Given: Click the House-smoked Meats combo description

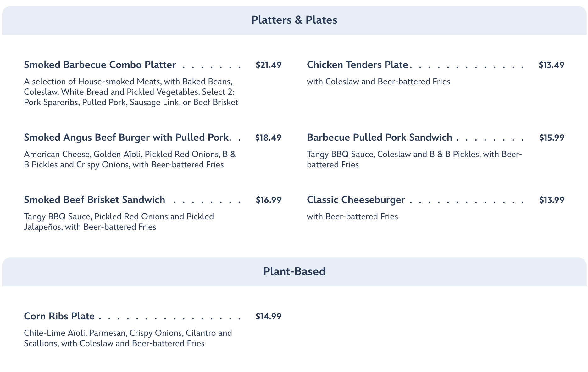Looking at the screenshot, I should [x=131, y=92].
